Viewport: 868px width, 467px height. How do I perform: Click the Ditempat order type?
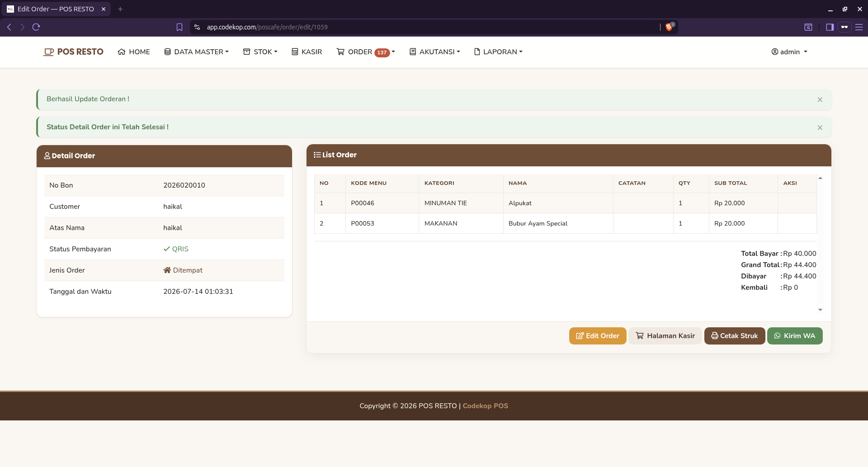[x=183, y=270]
